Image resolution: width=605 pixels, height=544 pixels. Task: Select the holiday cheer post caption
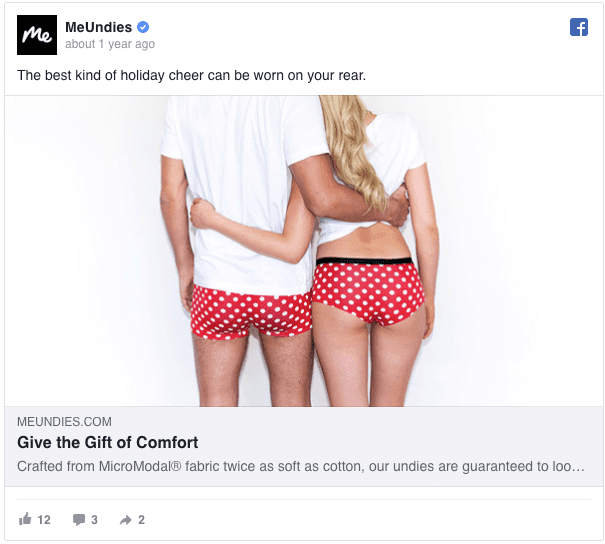[191, 75]
